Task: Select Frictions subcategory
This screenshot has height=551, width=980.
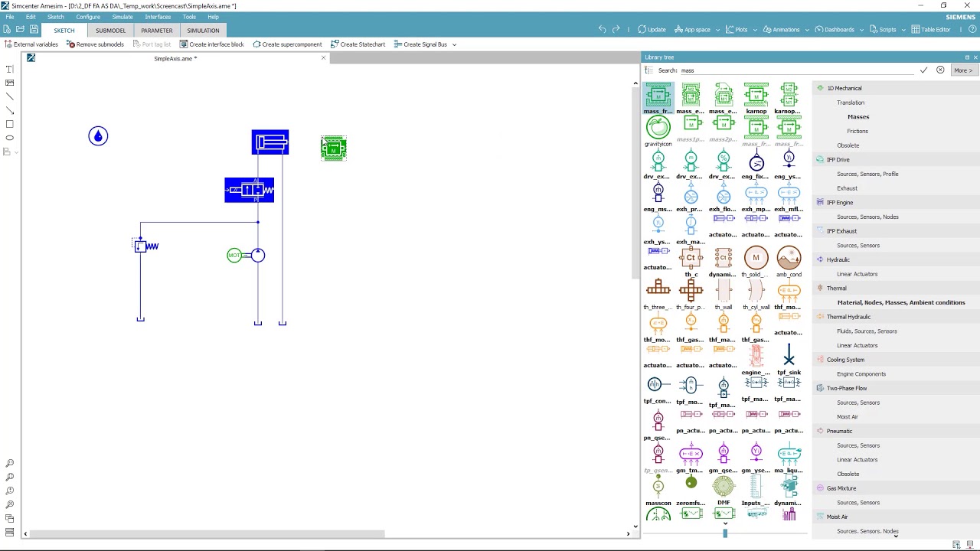Action: point(857,131)
